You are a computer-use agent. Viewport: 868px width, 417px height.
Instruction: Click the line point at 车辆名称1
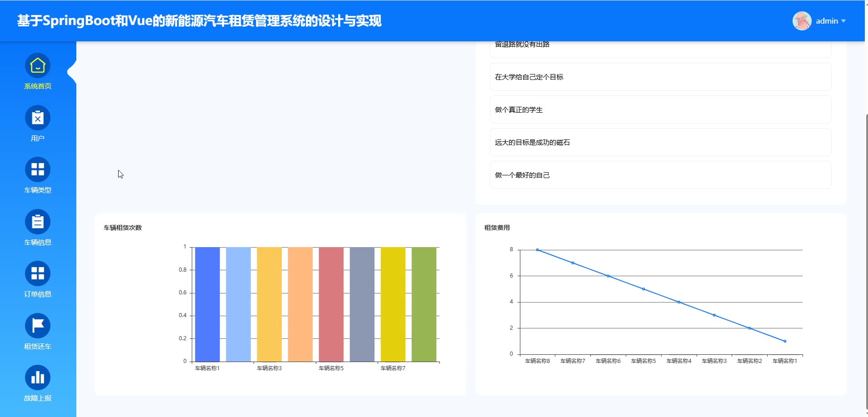[x=785, y=341]
